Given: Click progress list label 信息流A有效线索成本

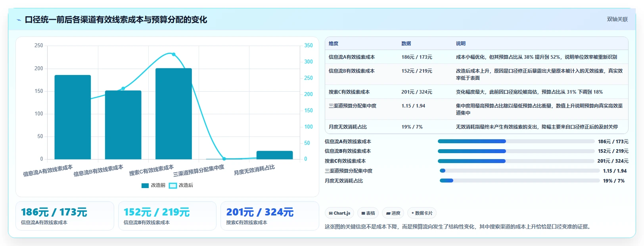Looking at the screenshot, I should tap(348, 141).
